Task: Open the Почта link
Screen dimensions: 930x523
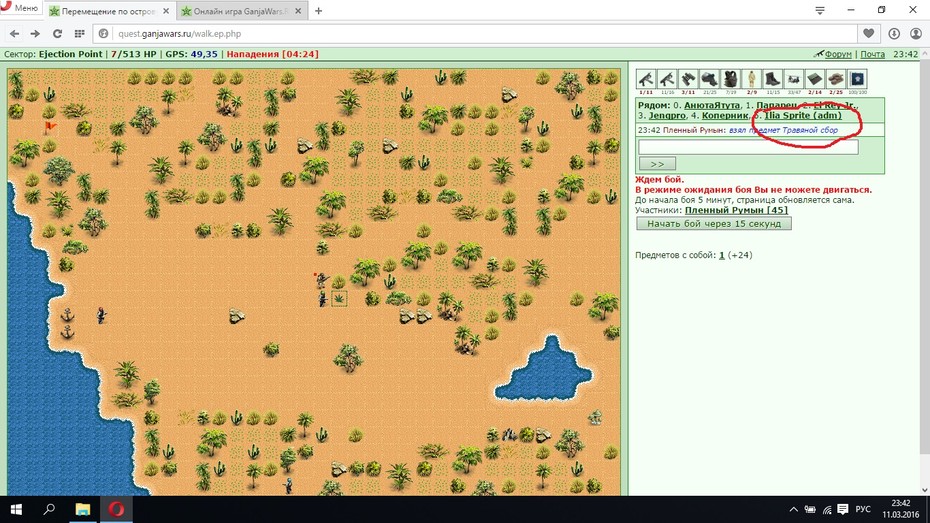Action: [872, 54]
